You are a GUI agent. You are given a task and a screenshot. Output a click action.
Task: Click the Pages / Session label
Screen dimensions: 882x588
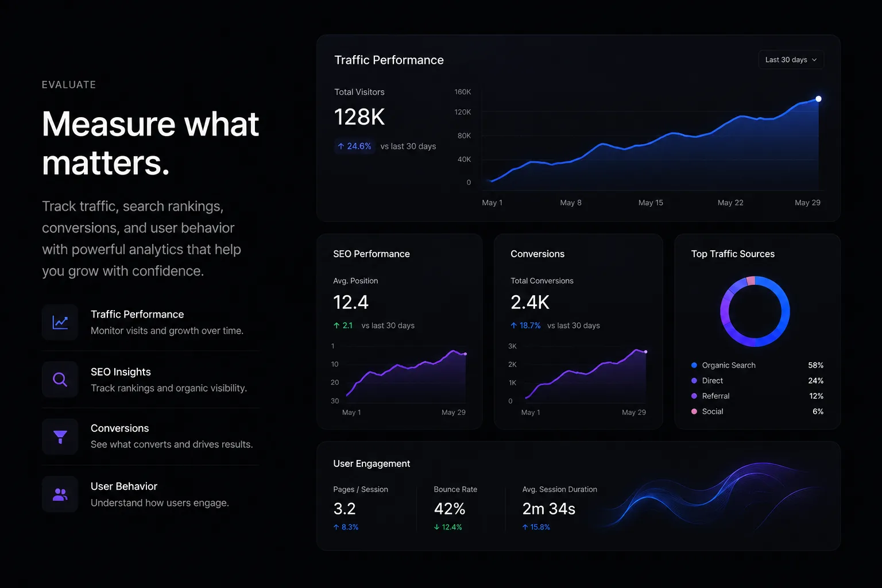tap(361, 489)
